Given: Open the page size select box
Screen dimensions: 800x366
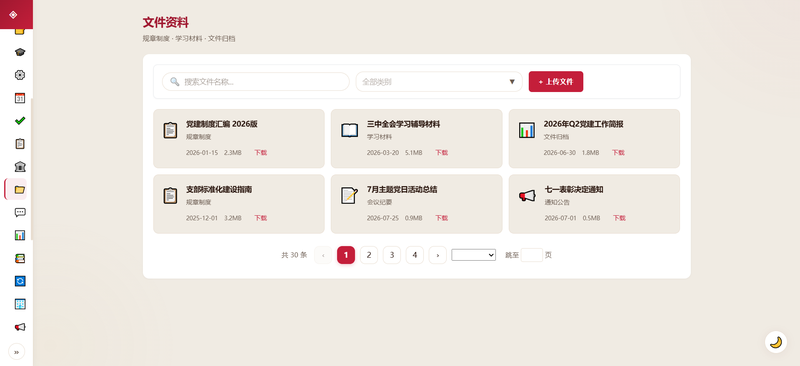Looking at the screenshot, I should tap(473, 255).
